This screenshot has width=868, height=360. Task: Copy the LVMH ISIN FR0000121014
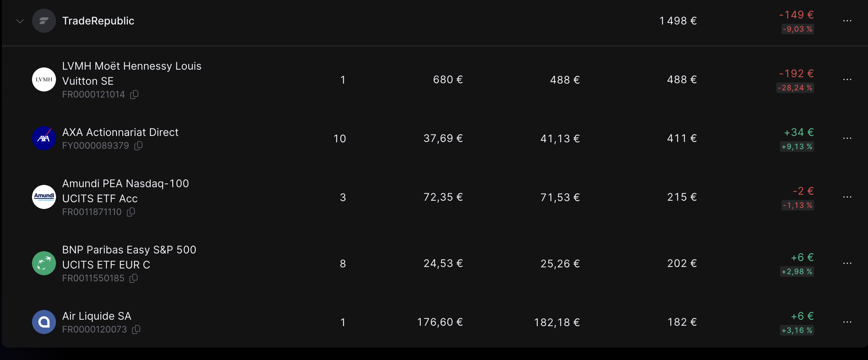click(134, 95)
